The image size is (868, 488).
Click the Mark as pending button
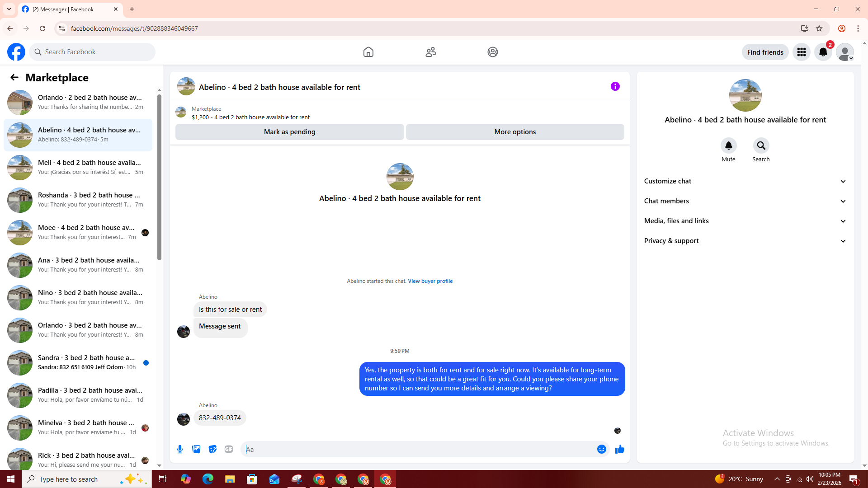[289, 132]
